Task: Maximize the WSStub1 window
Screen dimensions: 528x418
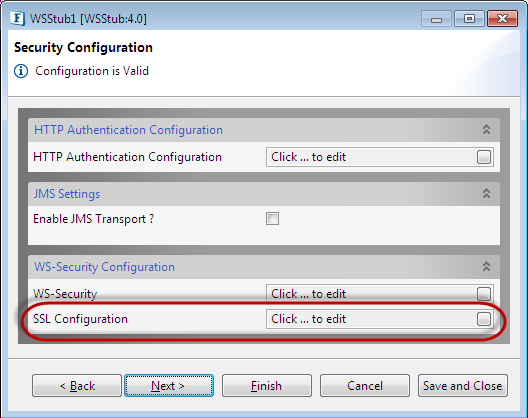Action: pos(469,18)
